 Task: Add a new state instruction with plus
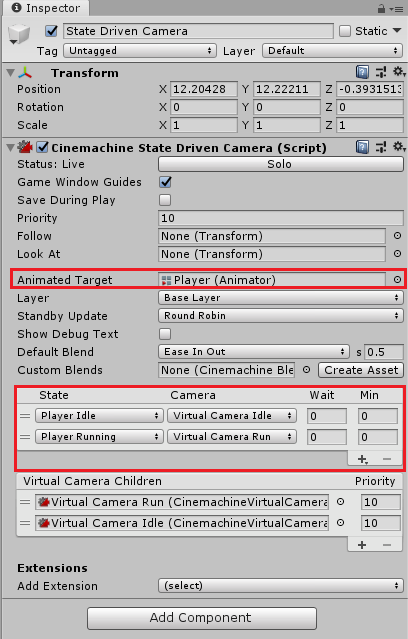(362, 459)
